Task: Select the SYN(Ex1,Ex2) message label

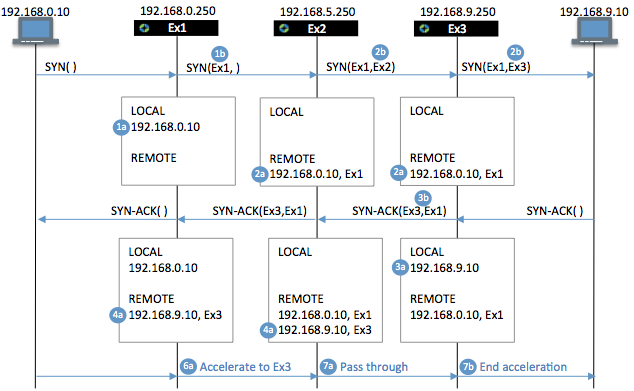Action: coord(361,67)
